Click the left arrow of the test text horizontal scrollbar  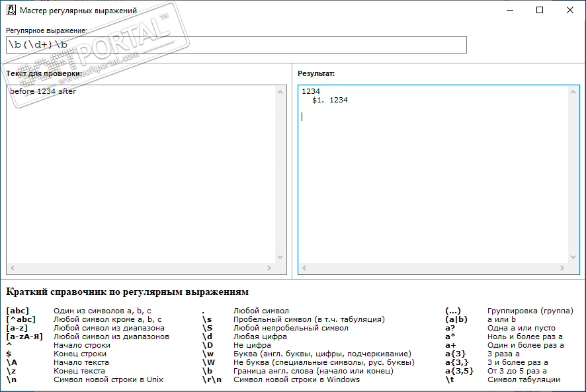point(13,268)
